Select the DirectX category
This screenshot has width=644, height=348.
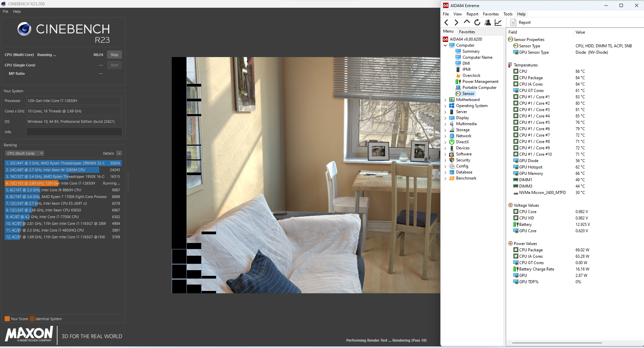coord(462,142)
